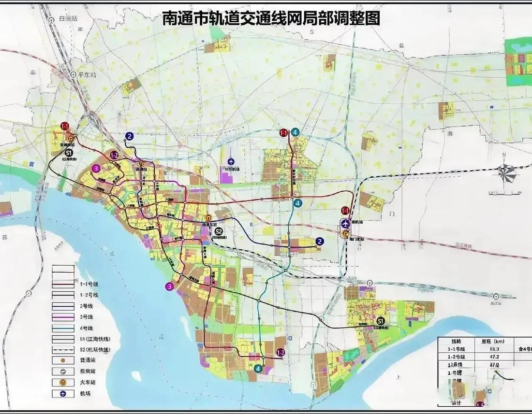The height and width of the screenshot is (414, 532).
Task: Select the Haimen North Station (海门北站) icon
Action: pyautogui.click(x=345, y=234)
